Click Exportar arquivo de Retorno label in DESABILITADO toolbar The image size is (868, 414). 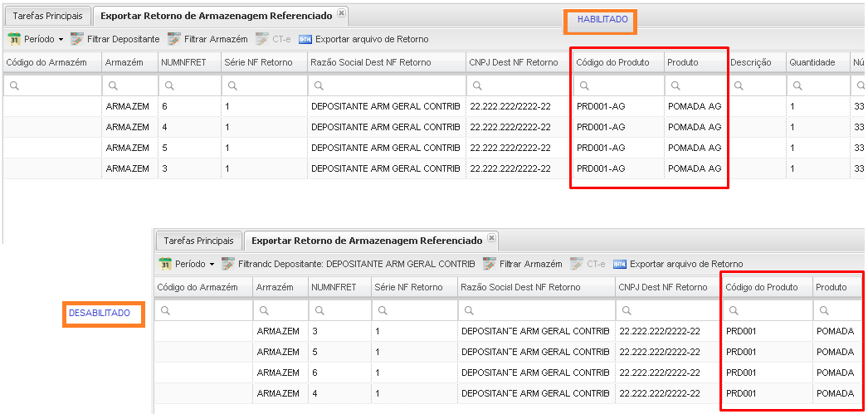click(686, 264)
